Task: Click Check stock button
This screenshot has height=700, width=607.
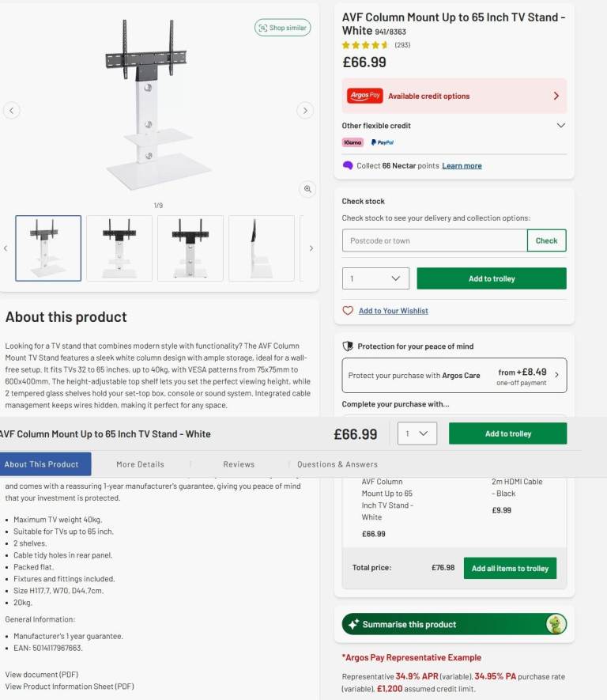Action: point(546,240)
